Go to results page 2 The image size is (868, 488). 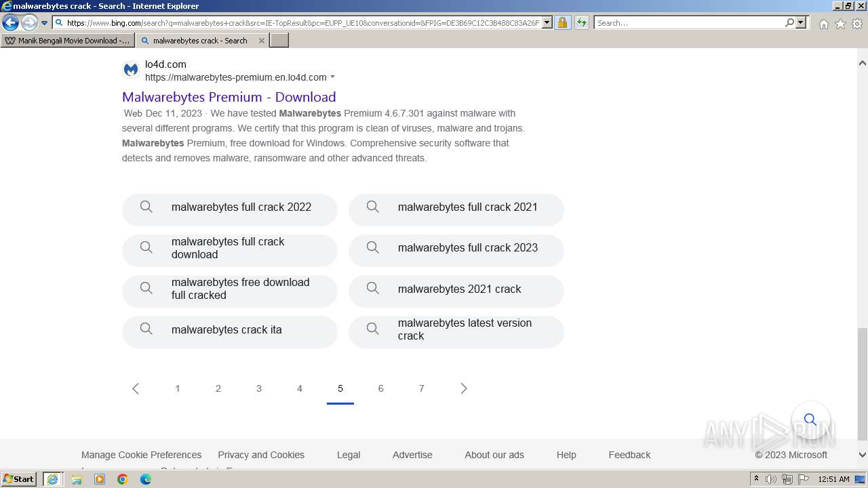click(218, 388)
